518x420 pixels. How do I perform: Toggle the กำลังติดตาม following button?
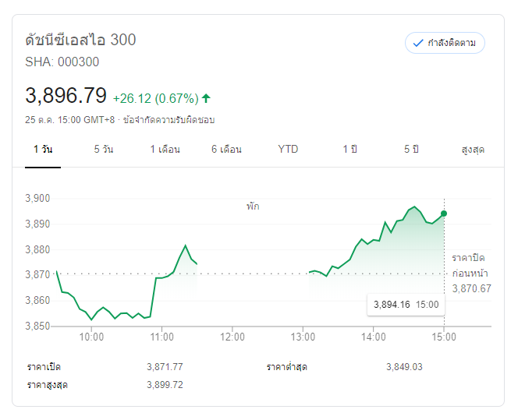(x=445, y=43)
